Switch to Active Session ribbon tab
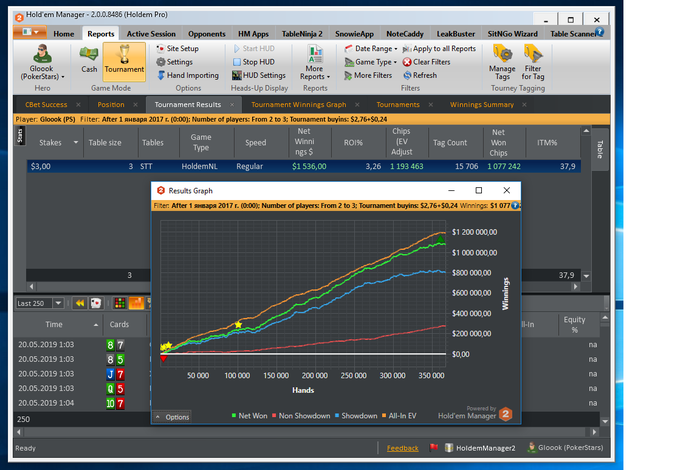The width and height of the screenshot is (700, 470). (x=151, y=33)
